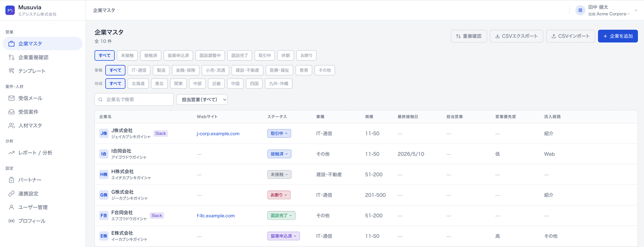Filter industry by 製造
The width and height of the screenshot is (644, 247).
point(161,70)
